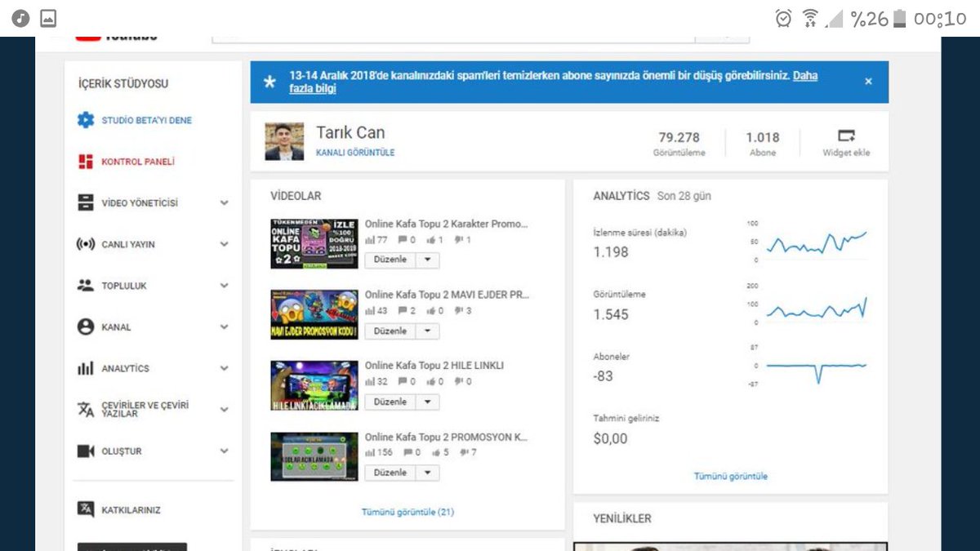Click Düzenle button for HILE LINKLI video

coord(390,402)
